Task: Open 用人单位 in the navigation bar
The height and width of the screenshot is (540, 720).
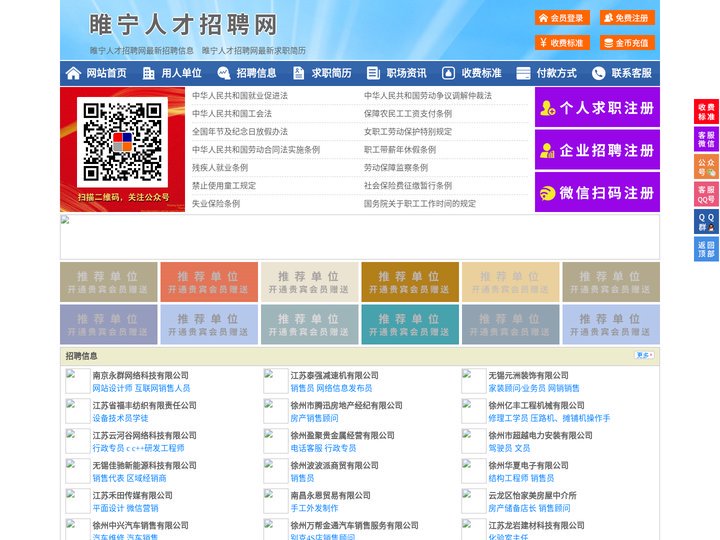Action: coord(181,73)
